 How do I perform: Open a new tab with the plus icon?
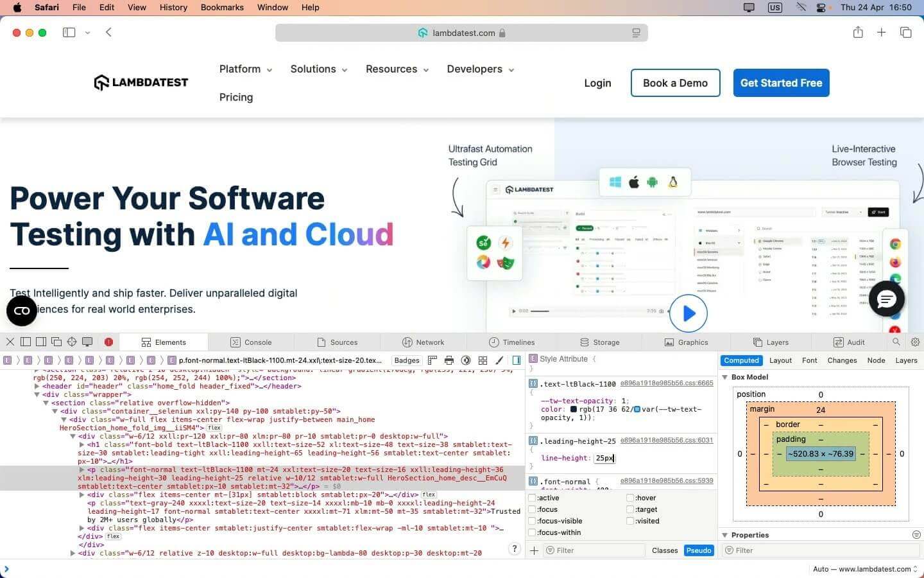click(882, 32)
